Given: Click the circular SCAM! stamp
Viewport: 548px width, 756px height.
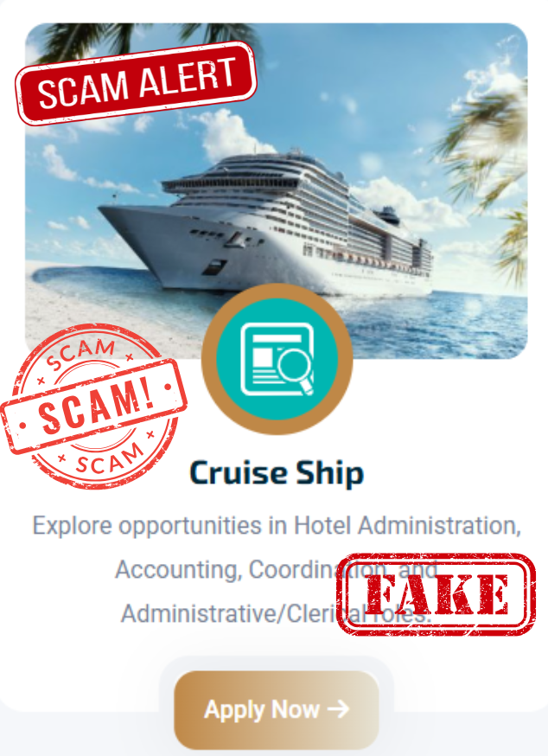Looking at the screenshot, I should pyautogui.click(x=94, y=406).
